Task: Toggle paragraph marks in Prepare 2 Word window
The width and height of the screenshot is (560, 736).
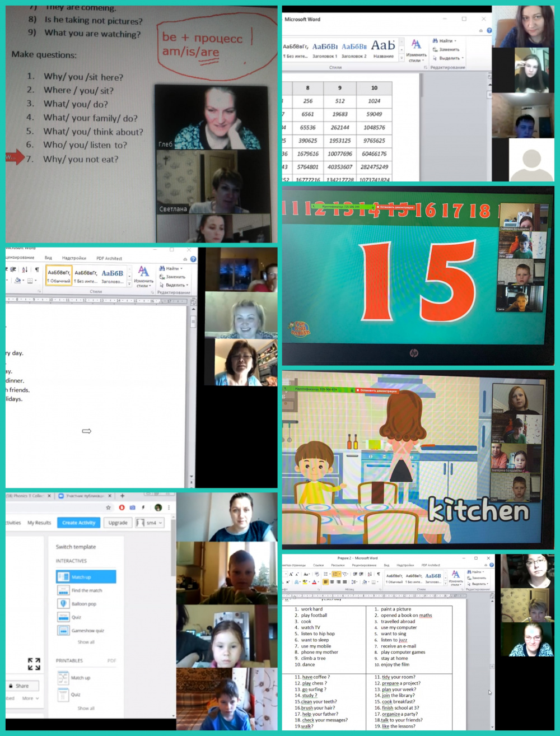Action: click(379, 574)
